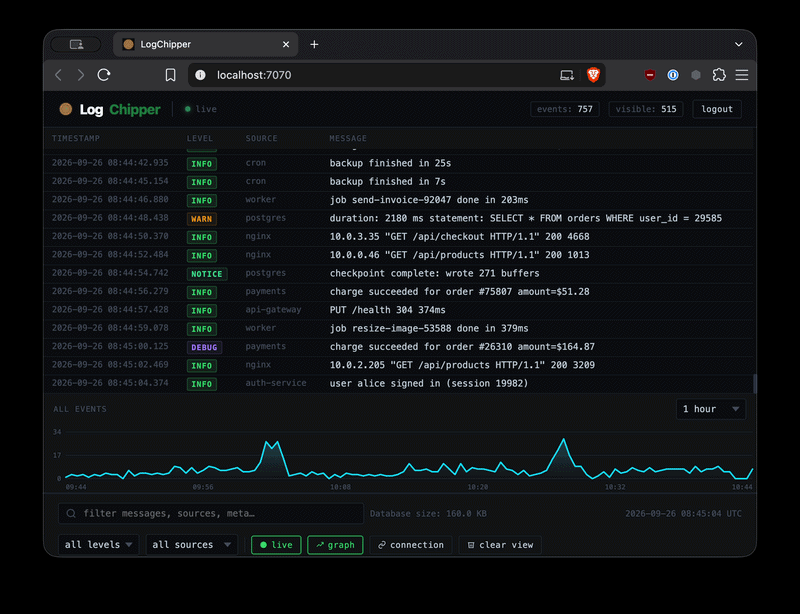The height and width of the screenshot is (614, 800).
Task: Open the tab search chevron
Action: 738,44
